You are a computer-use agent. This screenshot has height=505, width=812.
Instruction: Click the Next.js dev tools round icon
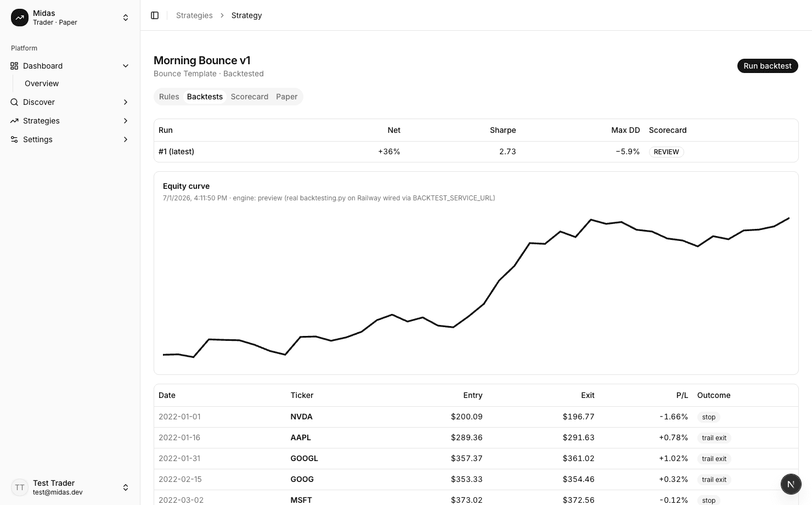tap(791, 484)
